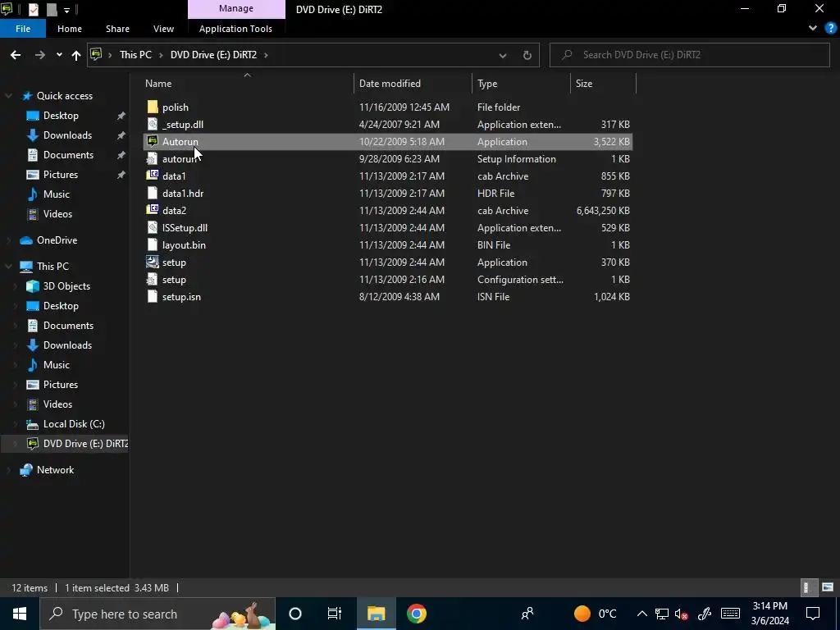The width and height of the screenshot is (840, 630).
Task: Expand the OneDrive tree node
Action: pyautogui.click(x=8, y=240)
